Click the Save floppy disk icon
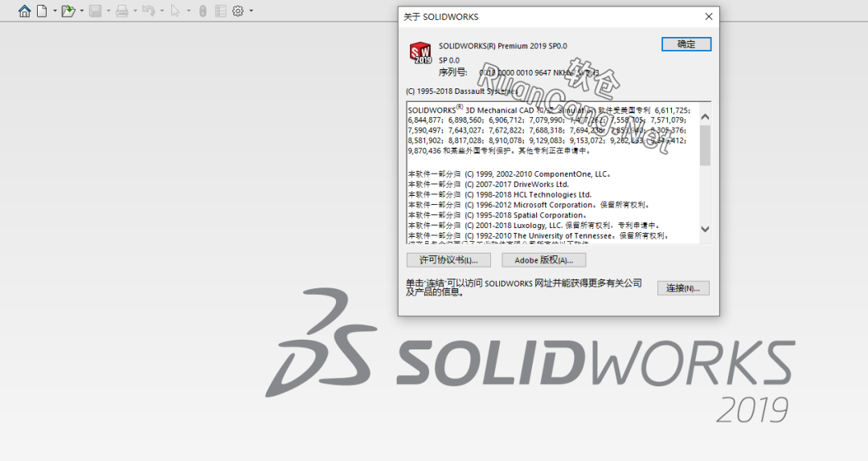The height and width of the screenshot is (461, 868). tap(95, 11)
